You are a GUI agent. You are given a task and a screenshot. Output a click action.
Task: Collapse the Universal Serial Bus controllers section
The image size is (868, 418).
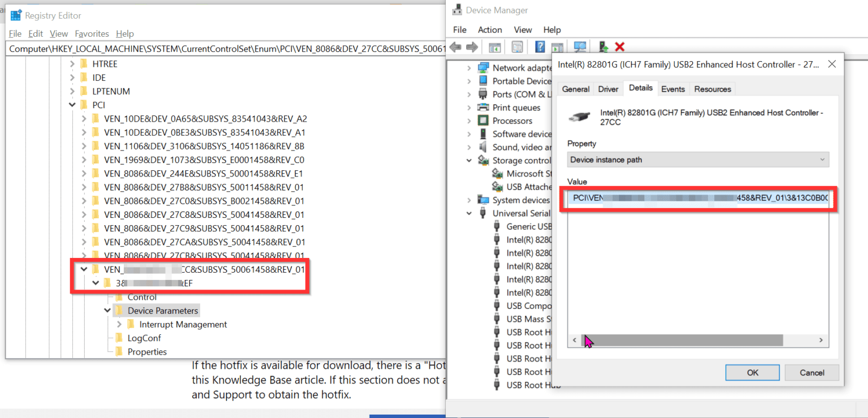pos(468,213)
